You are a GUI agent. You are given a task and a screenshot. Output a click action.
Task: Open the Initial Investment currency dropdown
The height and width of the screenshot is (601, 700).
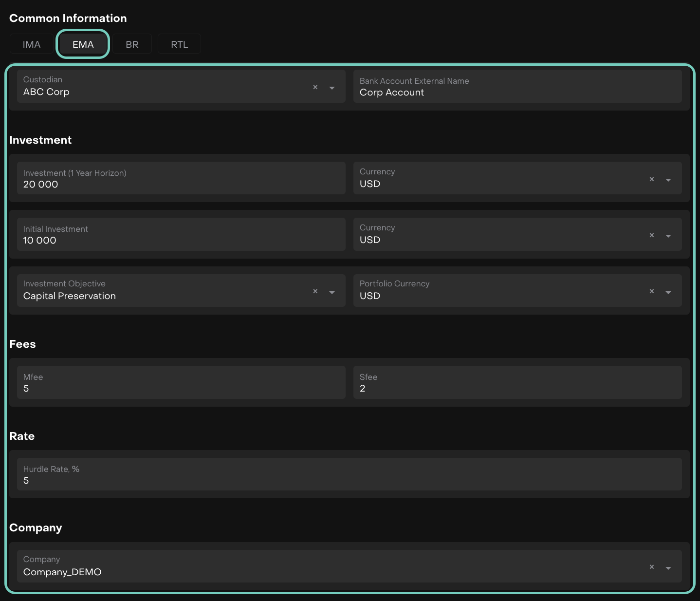click(x=668, y=236)
